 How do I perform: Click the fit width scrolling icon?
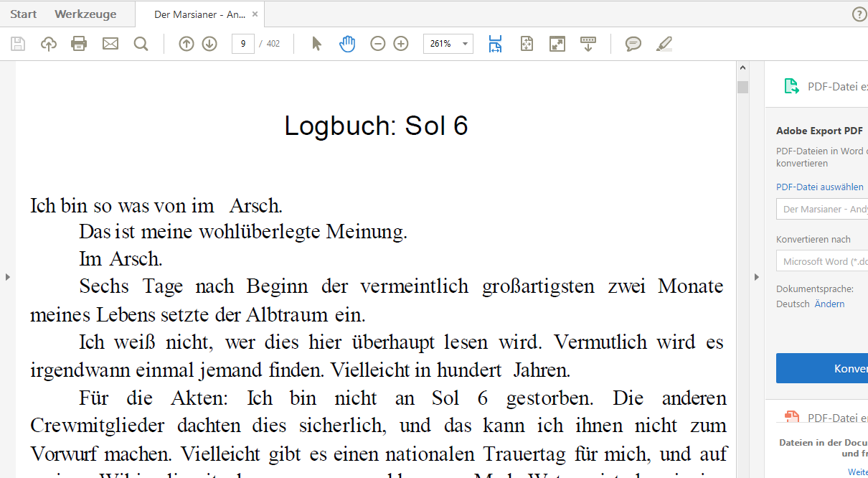point(495,44)
